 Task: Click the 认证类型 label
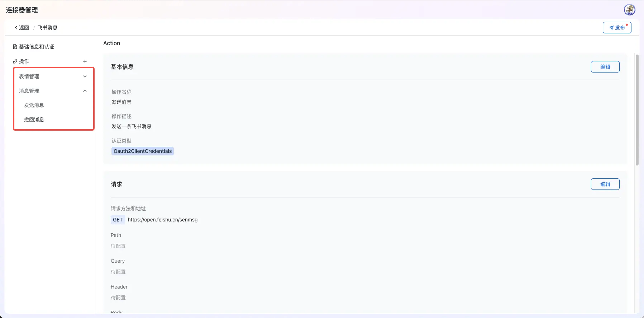pos(121,141)
